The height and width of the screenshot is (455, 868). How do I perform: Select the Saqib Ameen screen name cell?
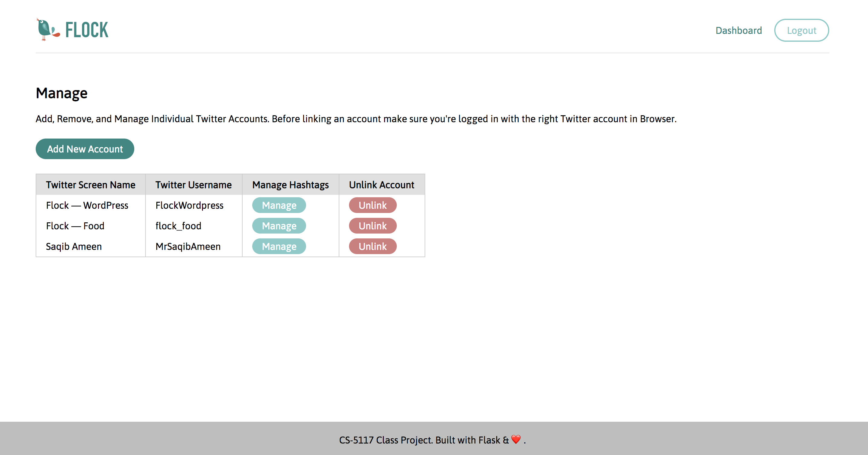tap(74, 246)
